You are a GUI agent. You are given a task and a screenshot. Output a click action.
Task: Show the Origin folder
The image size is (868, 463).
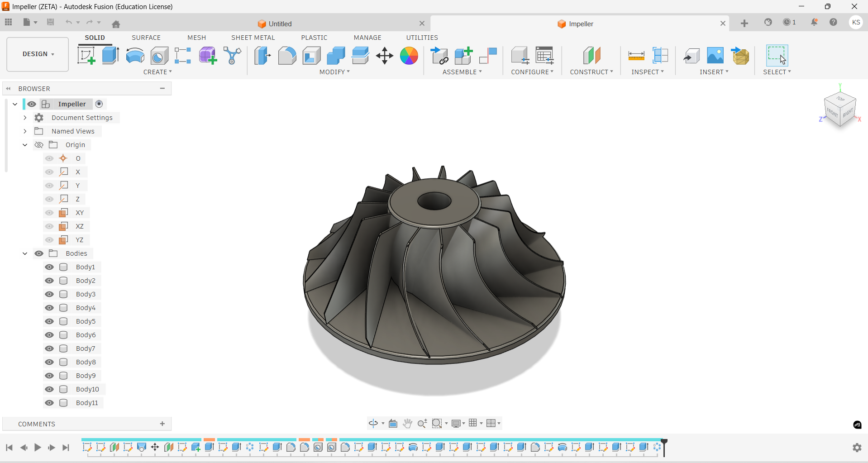[x=39, y=145]
